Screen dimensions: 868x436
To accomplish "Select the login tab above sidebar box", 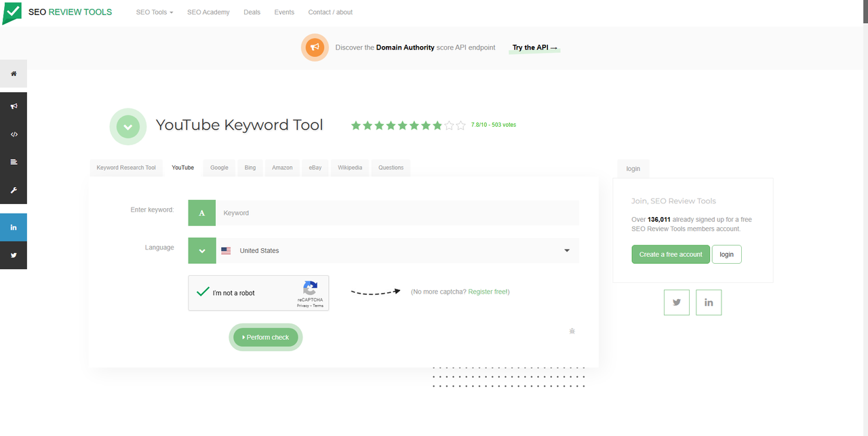I will point(633,168).
